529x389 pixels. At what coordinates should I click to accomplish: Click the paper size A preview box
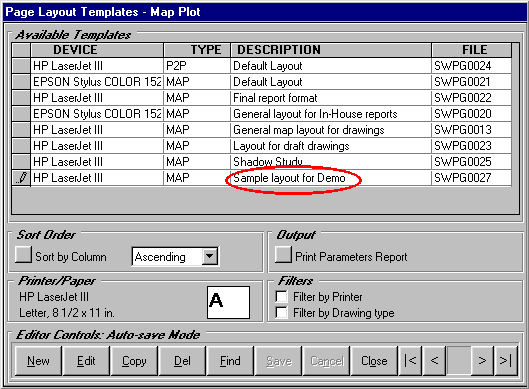[228, 302]
